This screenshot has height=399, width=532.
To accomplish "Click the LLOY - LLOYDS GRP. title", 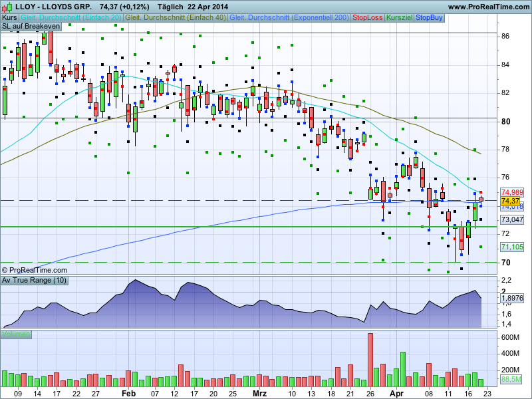I will click(x=53, y=7).
